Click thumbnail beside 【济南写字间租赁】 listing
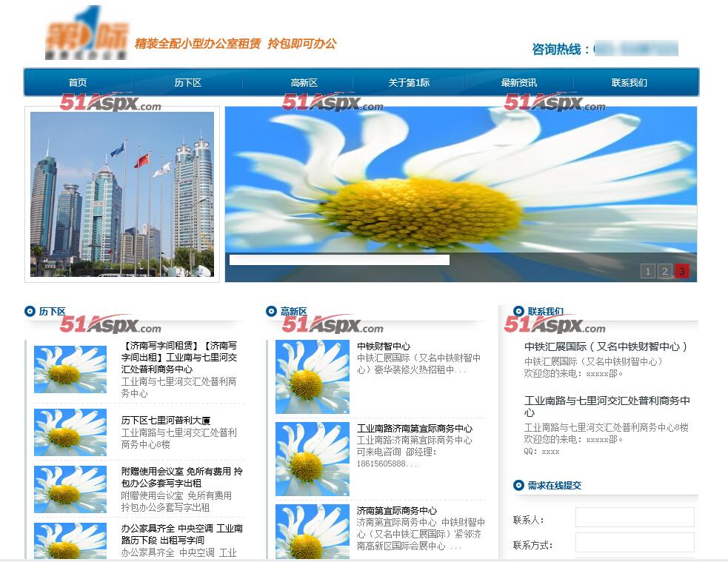 [70, 369]
